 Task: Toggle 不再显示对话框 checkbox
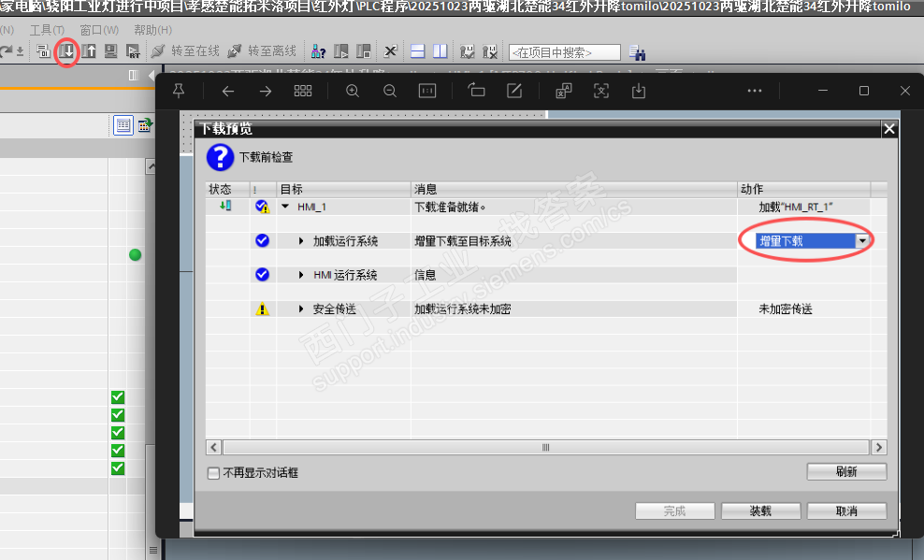[x=213, y=473]
